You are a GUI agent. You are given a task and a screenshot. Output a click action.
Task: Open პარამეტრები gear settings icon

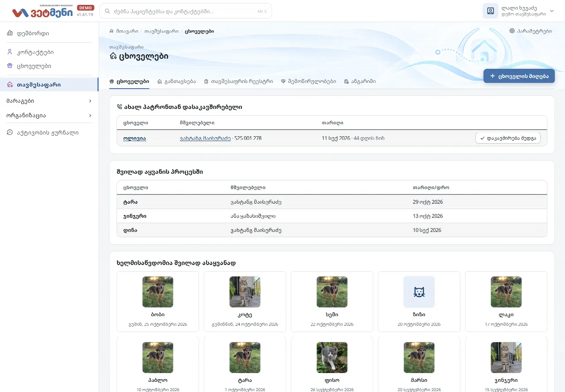pyautogui.click(x=512, y=31)
